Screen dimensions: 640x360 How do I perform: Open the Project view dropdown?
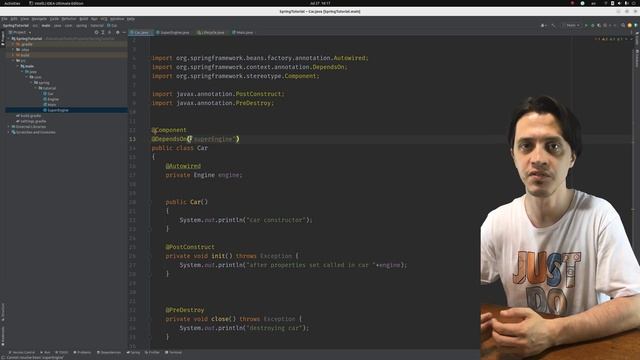[20, 32]
